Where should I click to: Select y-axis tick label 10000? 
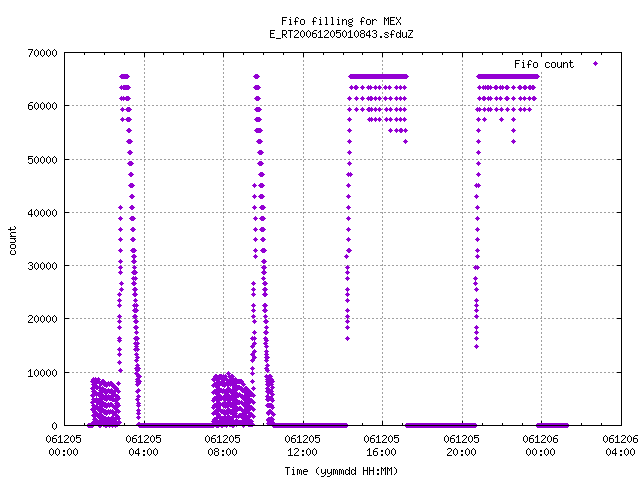coord(42,373)
